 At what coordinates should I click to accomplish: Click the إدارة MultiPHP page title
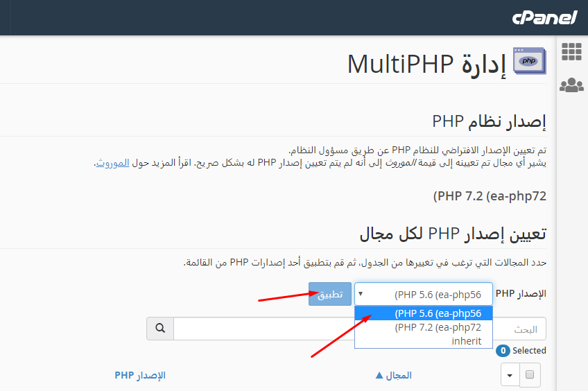click(x=426, y=64)
